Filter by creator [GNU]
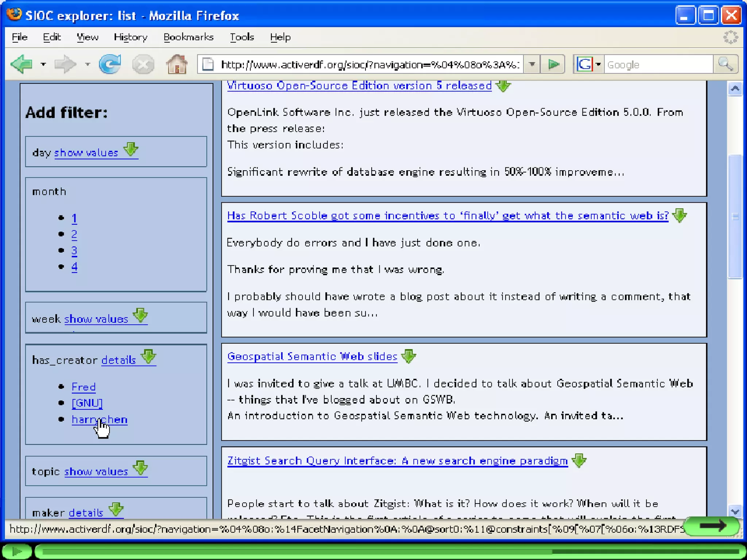The image size is (747, 560). tap(87, 403)
